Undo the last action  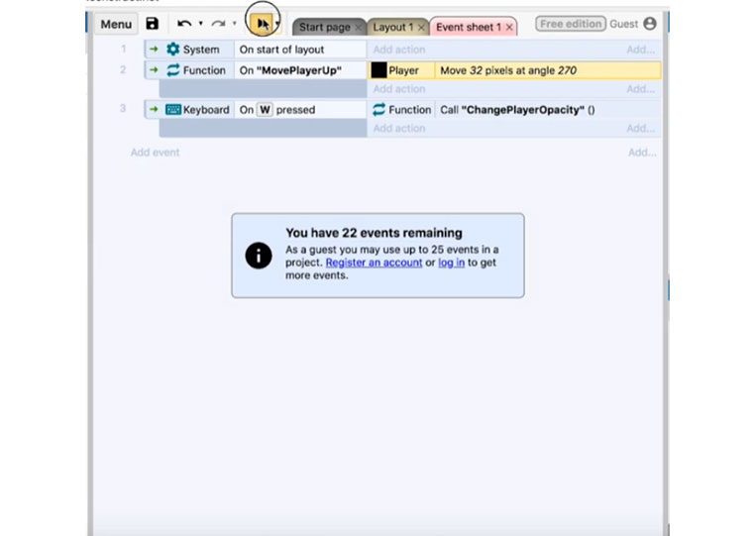184,23
